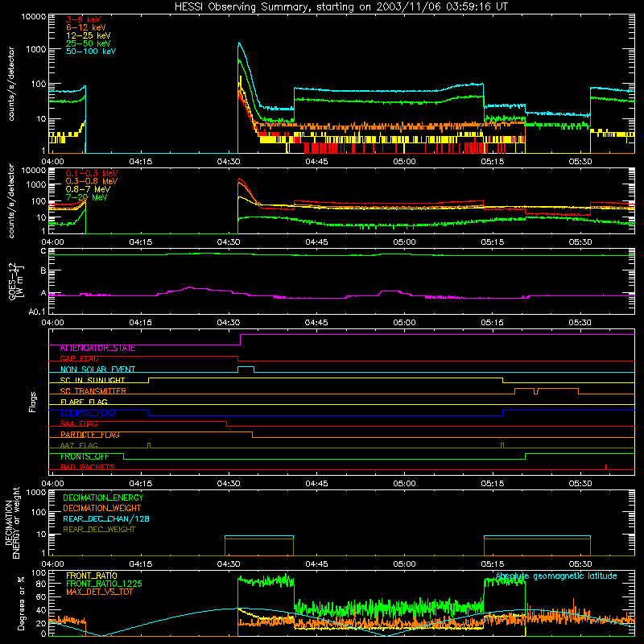Click the DECIMATION_WEIGHT legend entry
644x644 pixels.
tap(102, 509)
